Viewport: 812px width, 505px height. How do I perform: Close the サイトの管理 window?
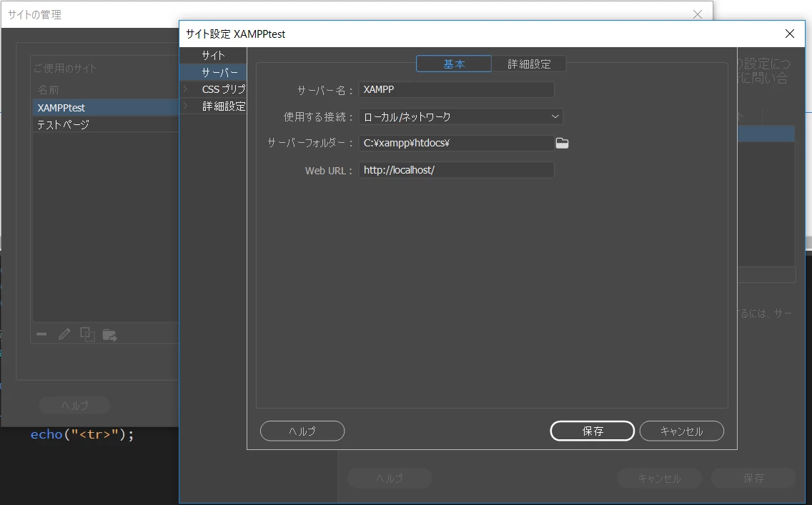click(698, 14)
